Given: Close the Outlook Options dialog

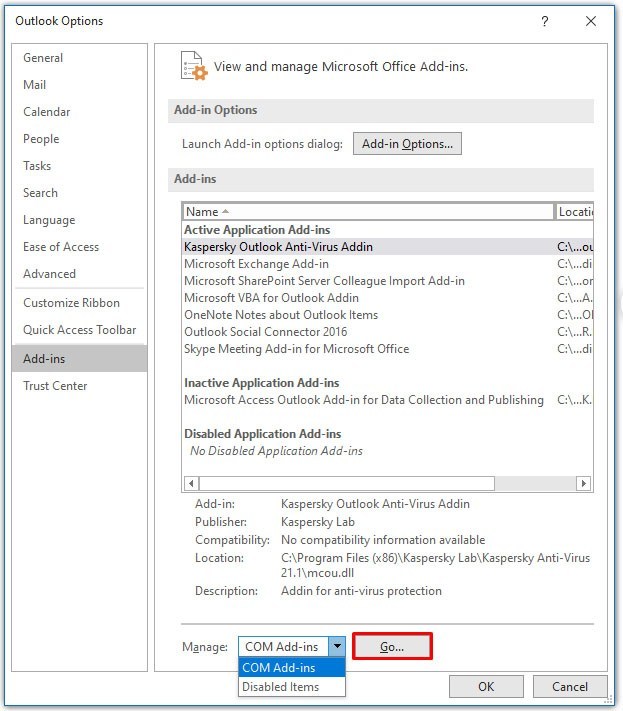Looking at the screenshot, I should [591, 21].
